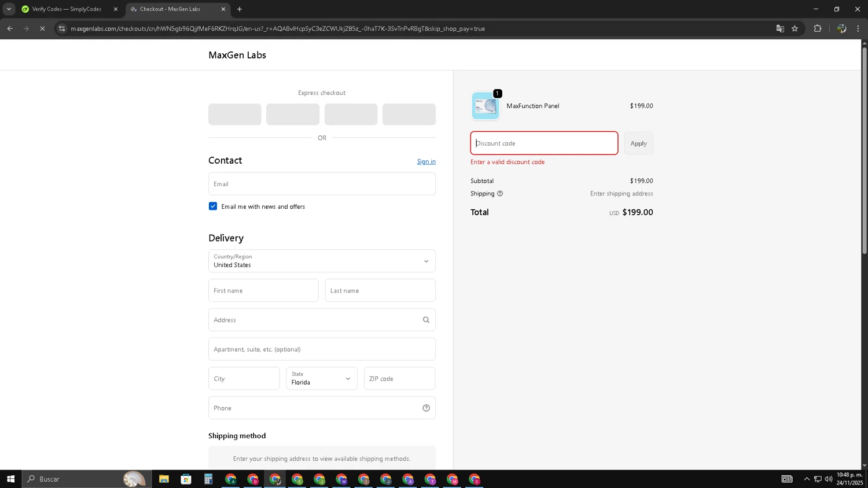Click the browser back arrow
Image resolution: width=868 pixels, height=488 pixels.
click(x=10, y=28)
